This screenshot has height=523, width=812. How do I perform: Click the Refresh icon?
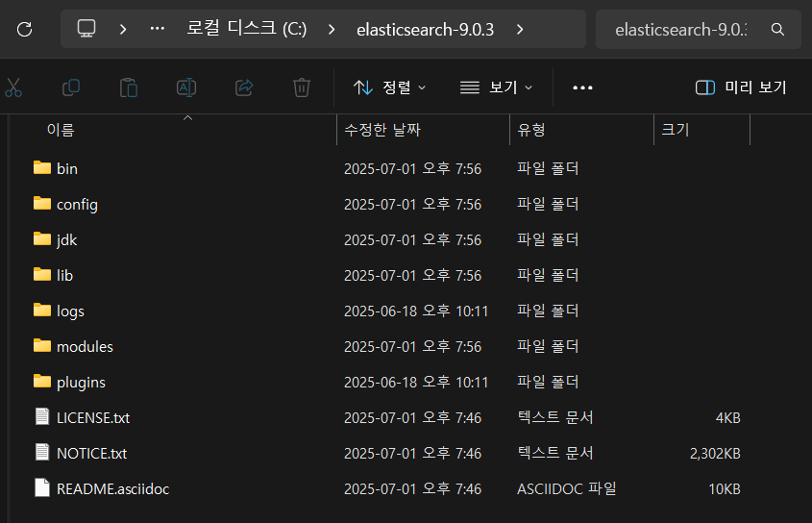click(x=24, y=29)
